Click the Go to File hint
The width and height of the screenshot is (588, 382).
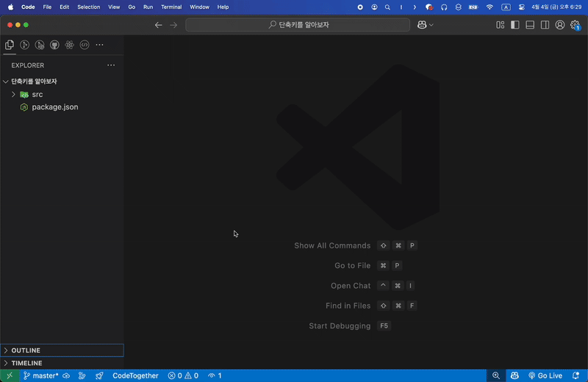click(x=353, y=266)
